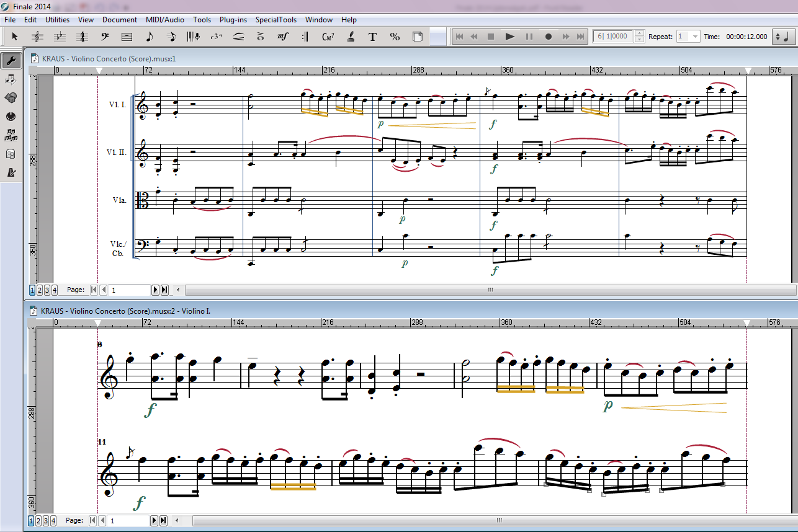Screen dimensions: 798x532
Task: Open the Edit menu
Action: 30,20
